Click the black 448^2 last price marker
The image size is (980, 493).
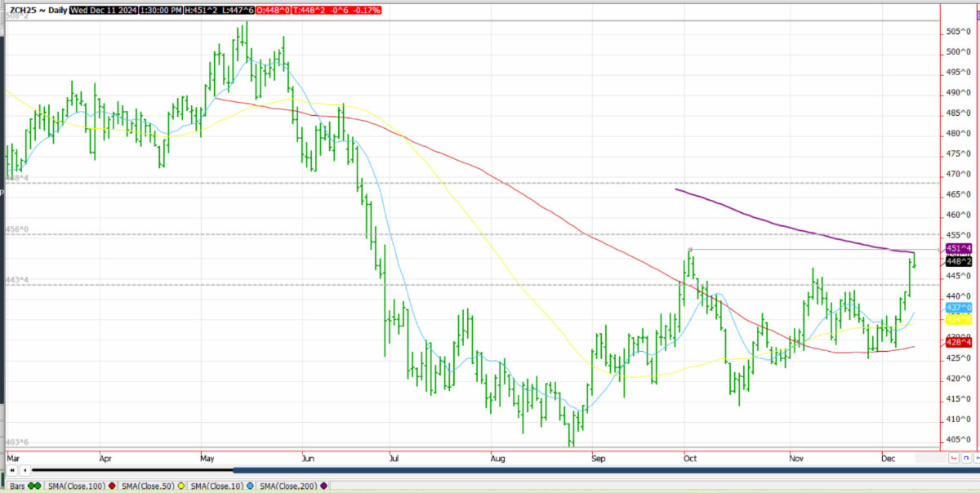pyautogui.click(x=958, y=261)
